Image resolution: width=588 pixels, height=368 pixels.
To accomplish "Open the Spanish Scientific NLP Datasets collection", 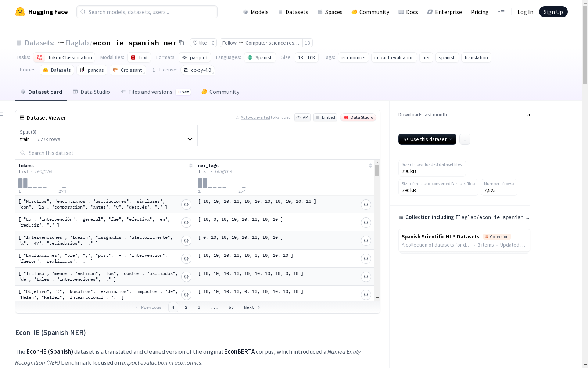I will 464,240.
